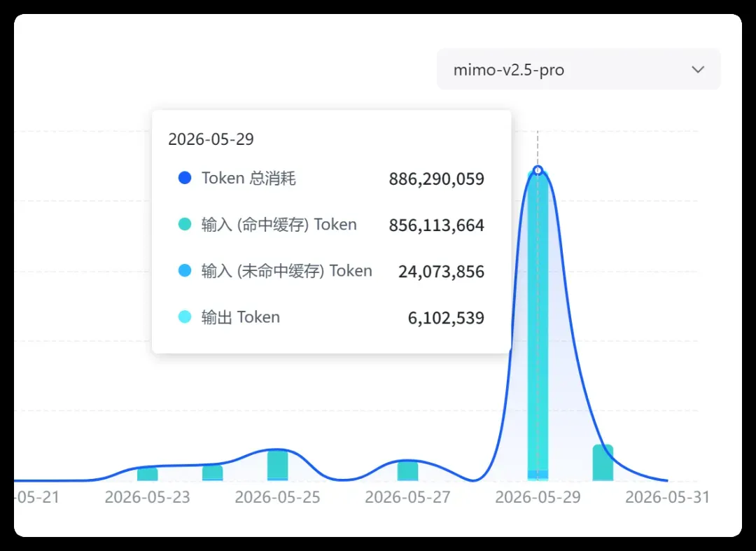
Task: Click the x-axis label 2026-05-27
Action: pyautogui.click(x=408, y=497)
